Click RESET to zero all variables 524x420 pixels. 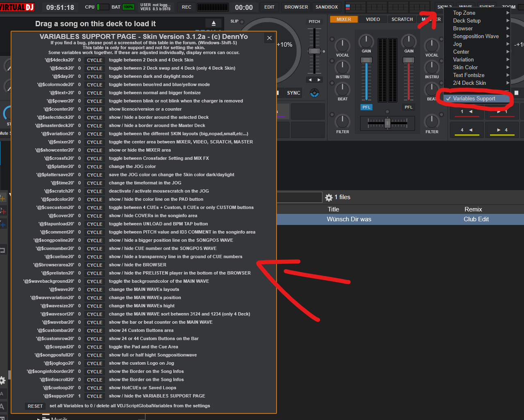tap(35, 406)
